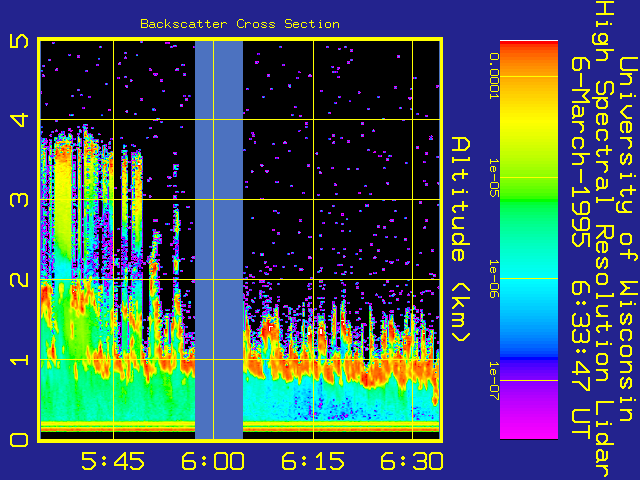The width and height of the screenshot is (640, 480).
Task: Click the time axis label '6:00'
Action: click(213, 461)
